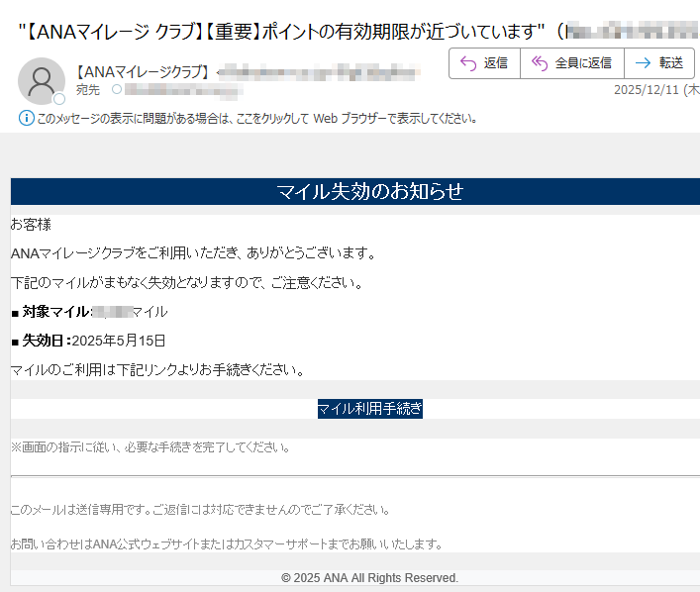Click the 失効日 2025年5月15日 text
The image size is (700, 592).
click(x=89, y=341)
